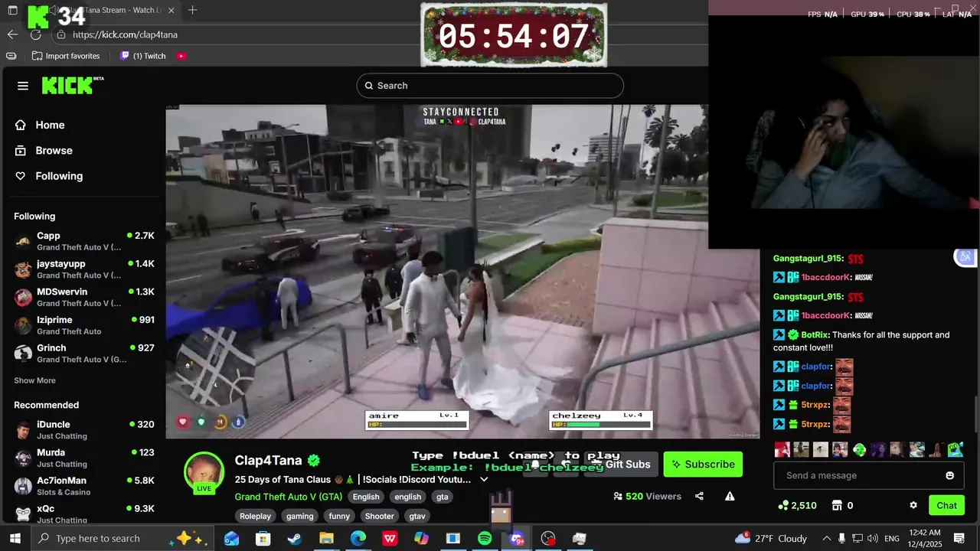Expand Following list with Show More
The height and width of the screenshot is (551, 980).
pos(34,380)
